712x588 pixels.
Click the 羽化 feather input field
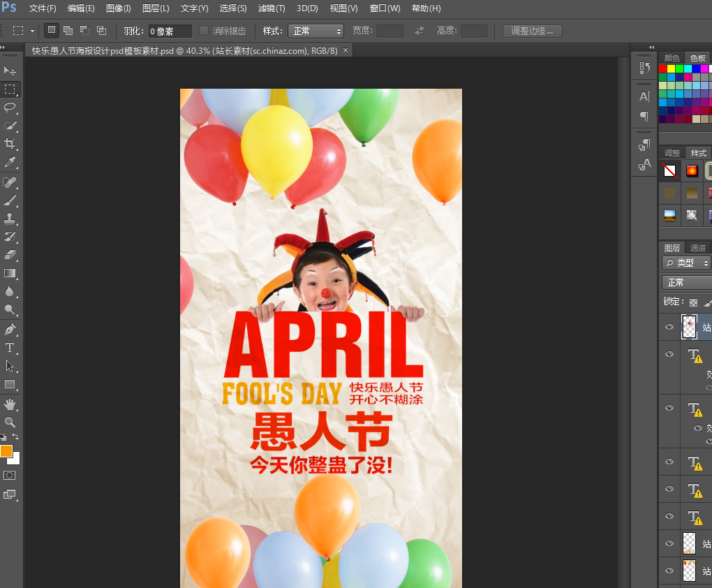[170, 31]
